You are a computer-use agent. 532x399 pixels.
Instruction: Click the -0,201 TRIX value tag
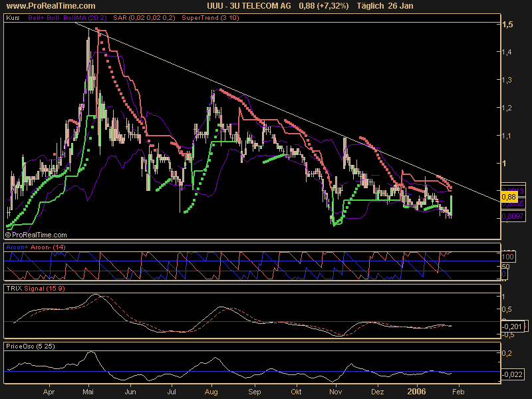point(512,327)
